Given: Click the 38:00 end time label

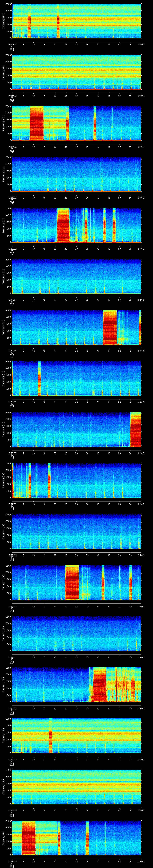Looking at the screenshot, I should tap(141, 810).
